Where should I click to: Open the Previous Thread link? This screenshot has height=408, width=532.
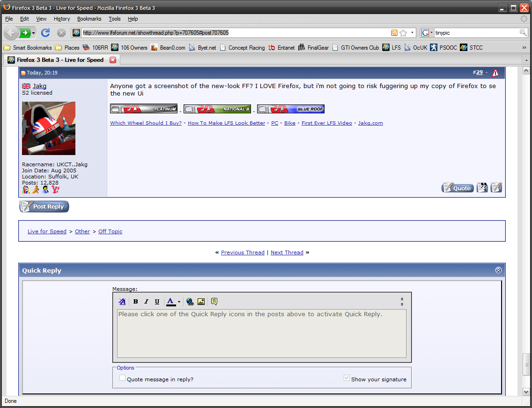tap(243, 252)
